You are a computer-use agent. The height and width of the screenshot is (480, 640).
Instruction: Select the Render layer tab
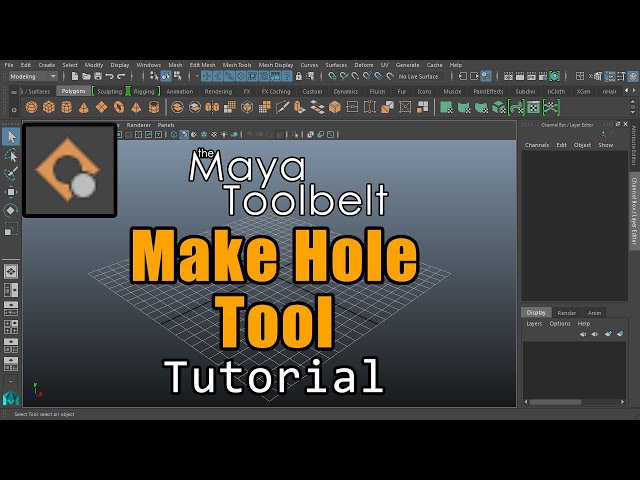(567, 313)
